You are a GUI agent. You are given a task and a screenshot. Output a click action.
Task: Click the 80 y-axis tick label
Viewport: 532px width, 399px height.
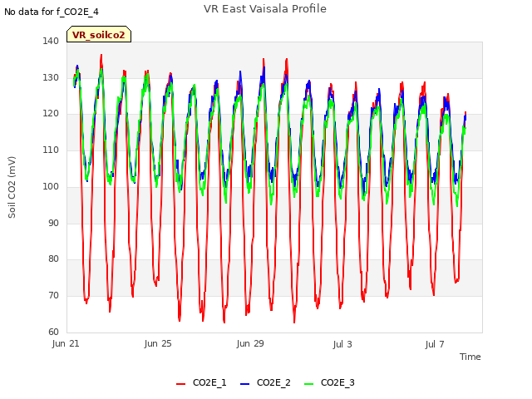[x=53, y=259]
